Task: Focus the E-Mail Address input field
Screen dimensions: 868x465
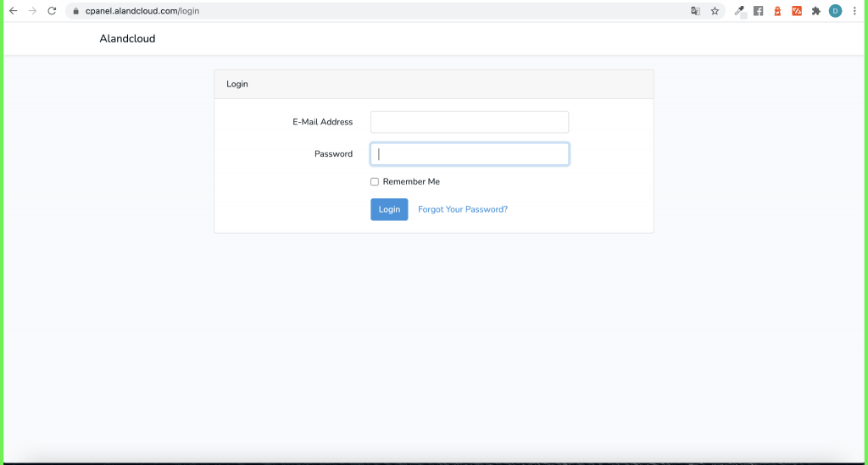Action: (x=470, y=122)
